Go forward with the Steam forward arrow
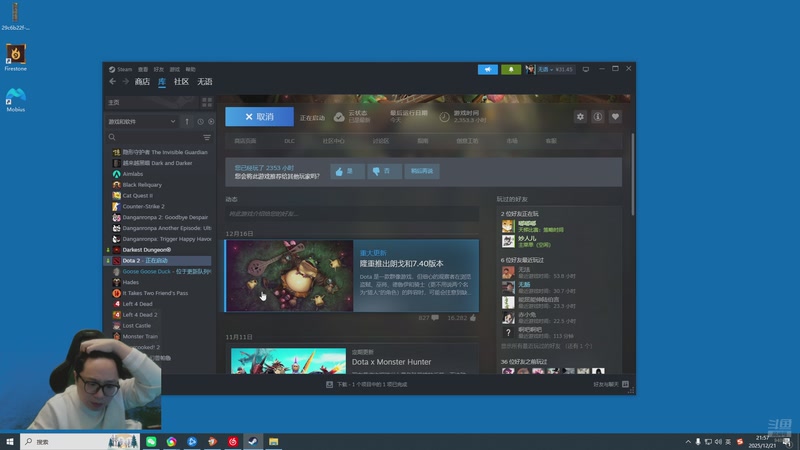 click(x=125, y=82)
